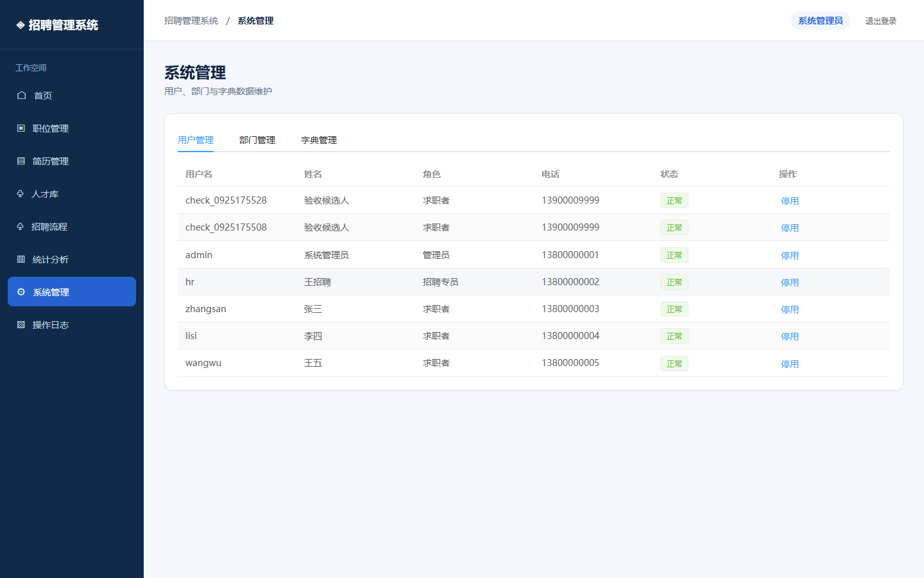This screenshot has height=578, width=924.
Task: Click the 招聘流程 sidebar icon
Action: 21,226
